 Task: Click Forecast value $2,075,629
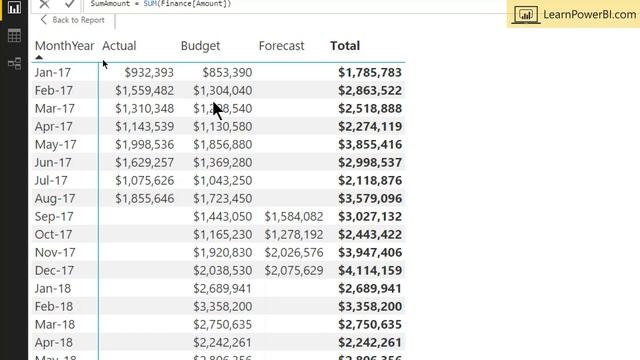coord(294,270)
